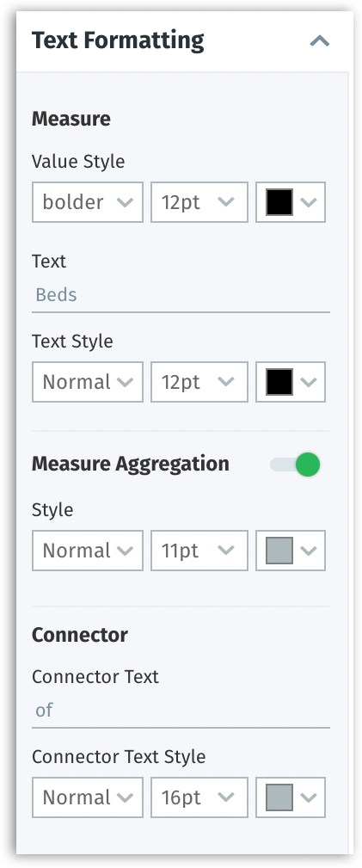Click Measure Aggregation gray color swatch
This screenshot has width=362, height=868.
(x=279, y=551)
